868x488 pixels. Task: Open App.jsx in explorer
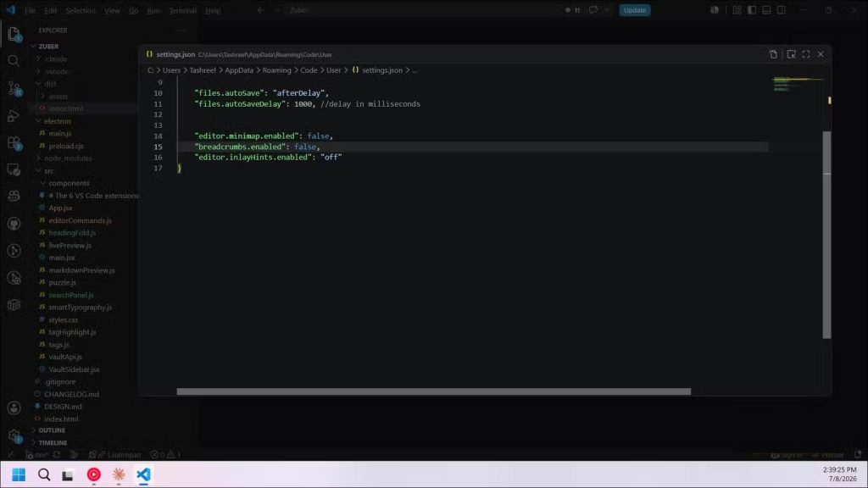coord(60,208)
